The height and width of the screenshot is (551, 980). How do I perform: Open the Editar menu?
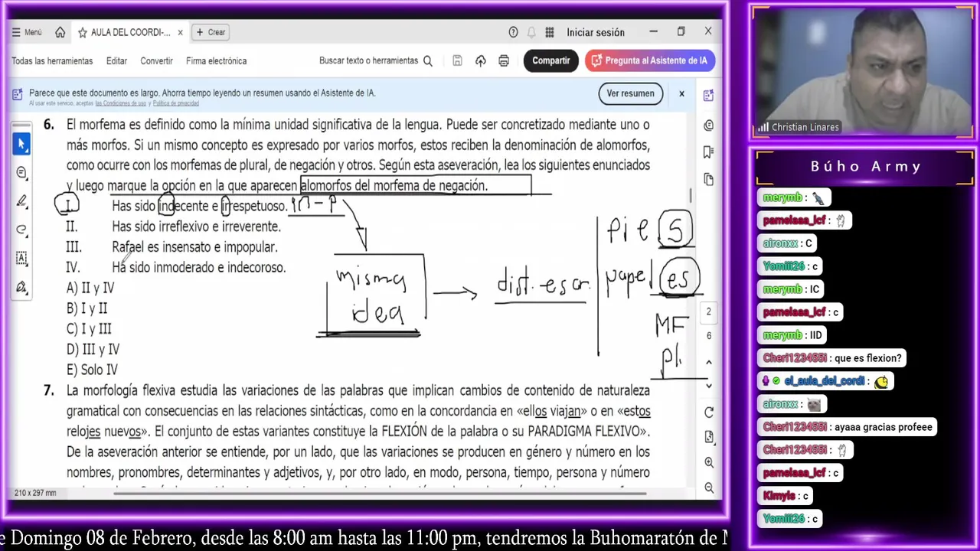coord(116,60)
